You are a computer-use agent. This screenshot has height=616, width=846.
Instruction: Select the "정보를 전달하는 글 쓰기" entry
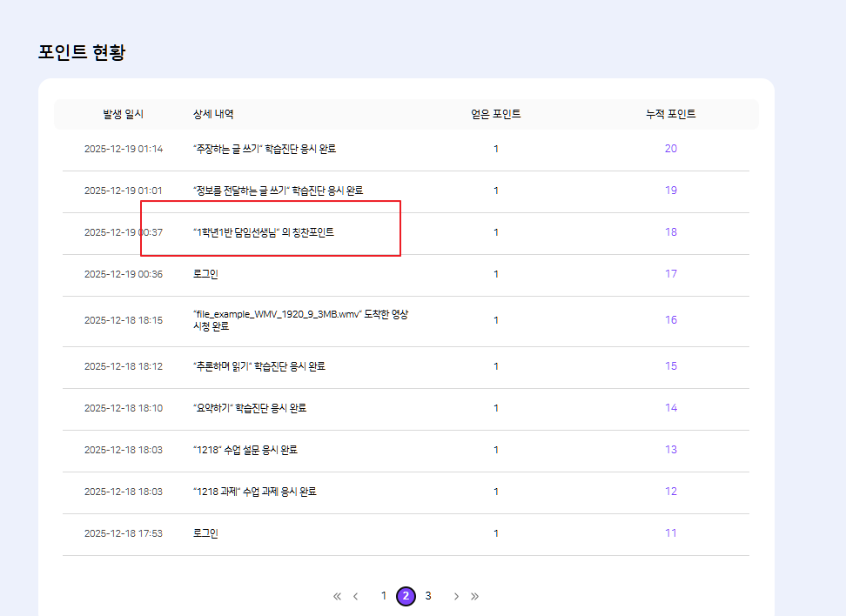[x=278, y=191]
